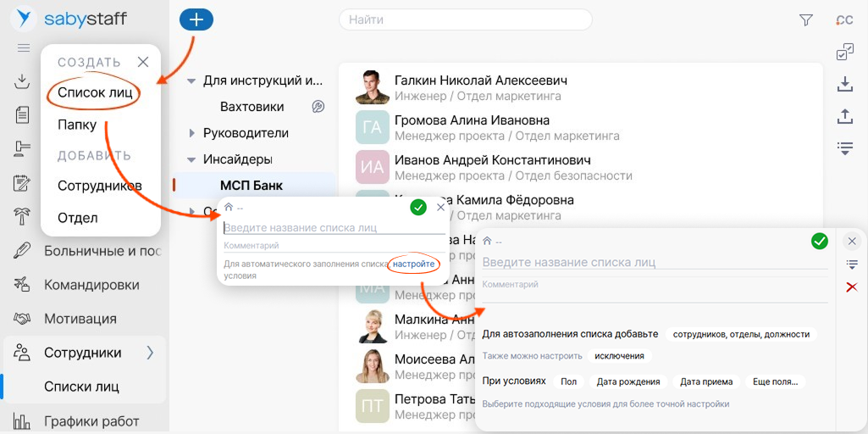Viewport: 868px width, 434px height.
Task: Confirm the small list dialog with green checkmark
Action: click(417, 207)
